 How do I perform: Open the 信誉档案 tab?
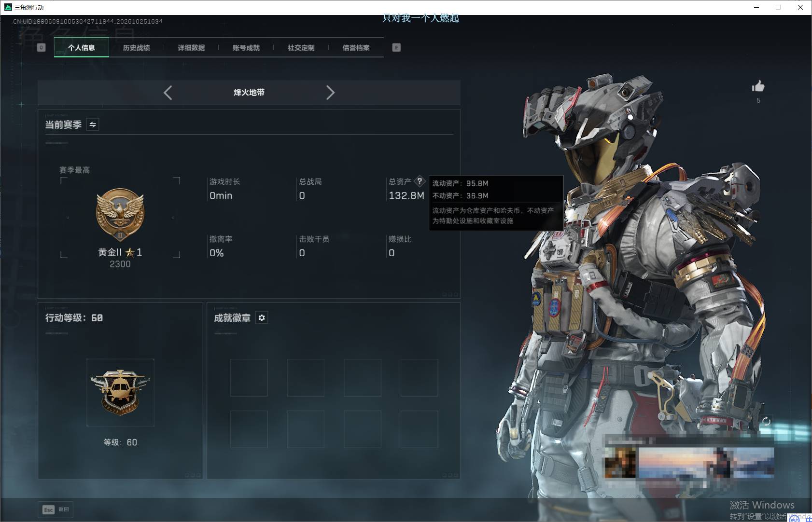tap(356, 47)
